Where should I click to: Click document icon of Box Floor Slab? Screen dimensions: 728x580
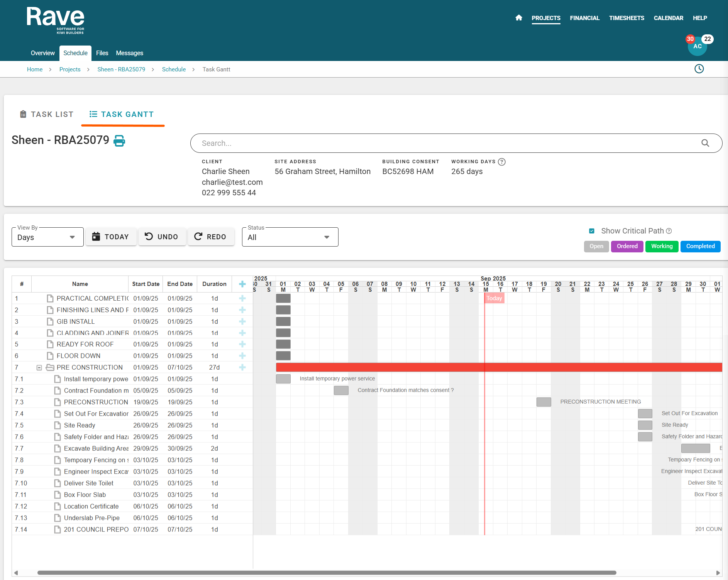[x=58, y=495]
